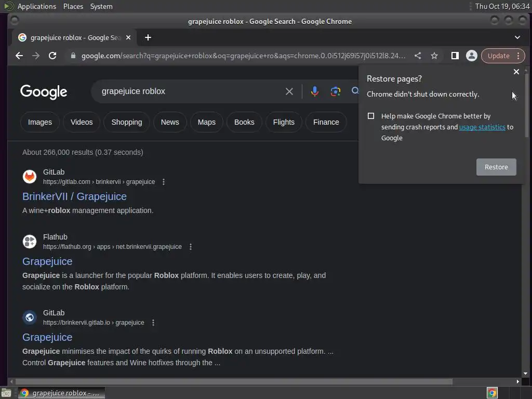Close the grapejuice roblox tab
This screenshot has width=532, height=399.
pyautogui.click(x=128, y=37)
